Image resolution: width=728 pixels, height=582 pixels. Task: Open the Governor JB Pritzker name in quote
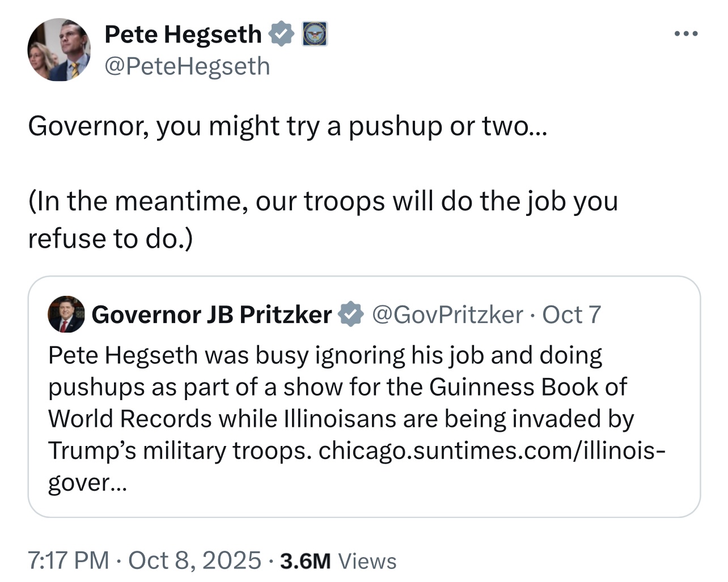pos(211,315)
